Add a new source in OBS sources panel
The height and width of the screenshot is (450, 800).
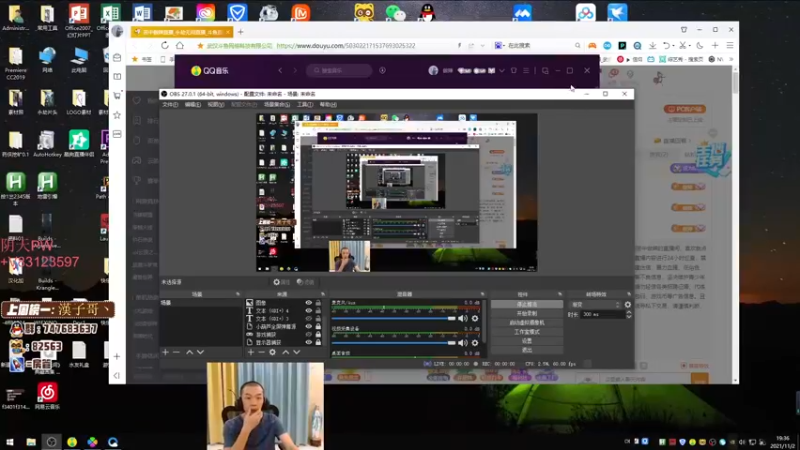point(251,352)
